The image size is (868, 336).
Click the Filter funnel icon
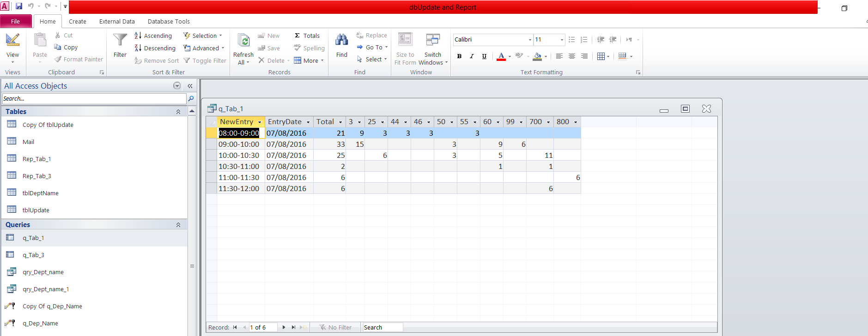pos(120,40)
